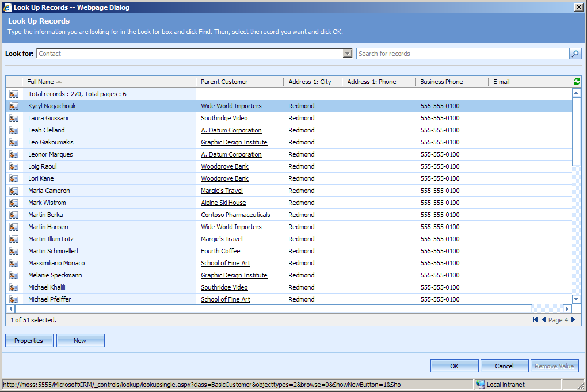Click Melanie Speckmann name text
Screen dimensions: 587x392
coord(55,275)
